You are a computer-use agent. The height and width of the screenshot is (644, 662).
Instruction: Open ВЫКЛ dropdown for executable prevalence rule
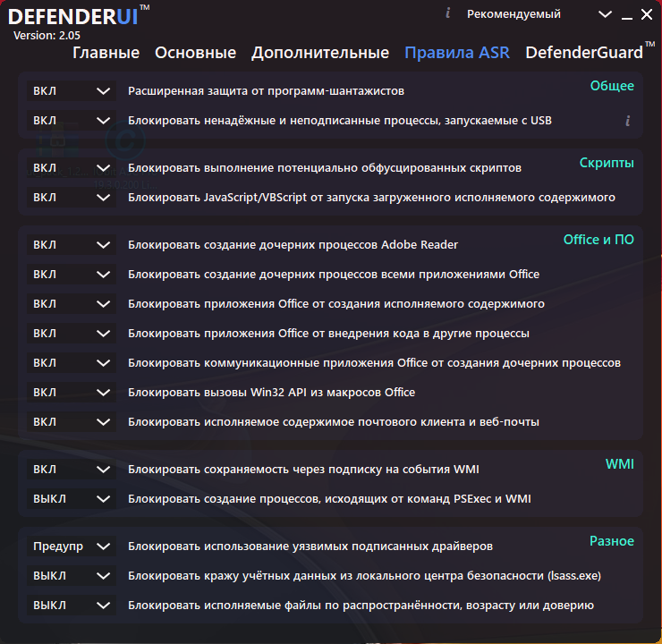(72, 606)
